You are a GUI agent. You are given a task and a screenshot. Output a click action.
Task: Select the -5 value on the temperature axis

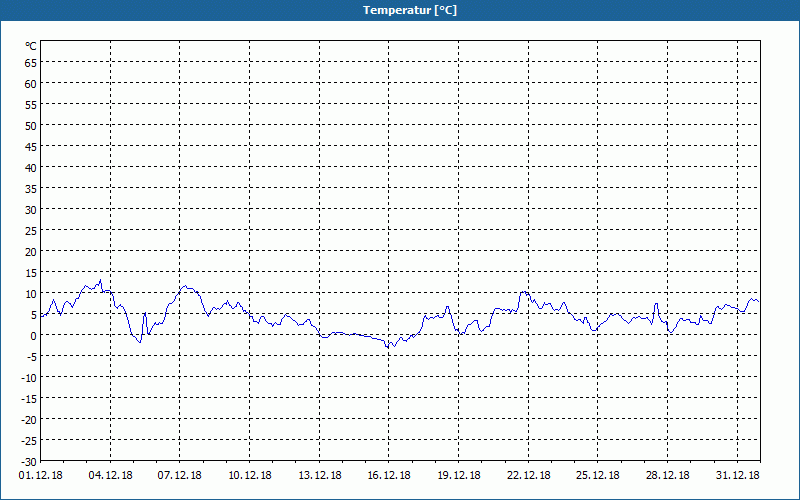coord(31,357)
